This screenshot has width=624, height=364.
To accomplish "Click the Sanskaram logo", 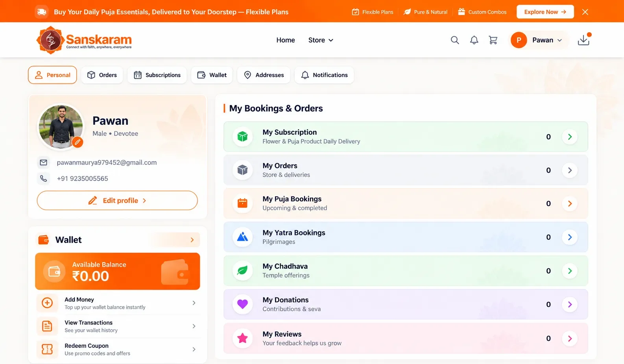I will tap(84, 40).
